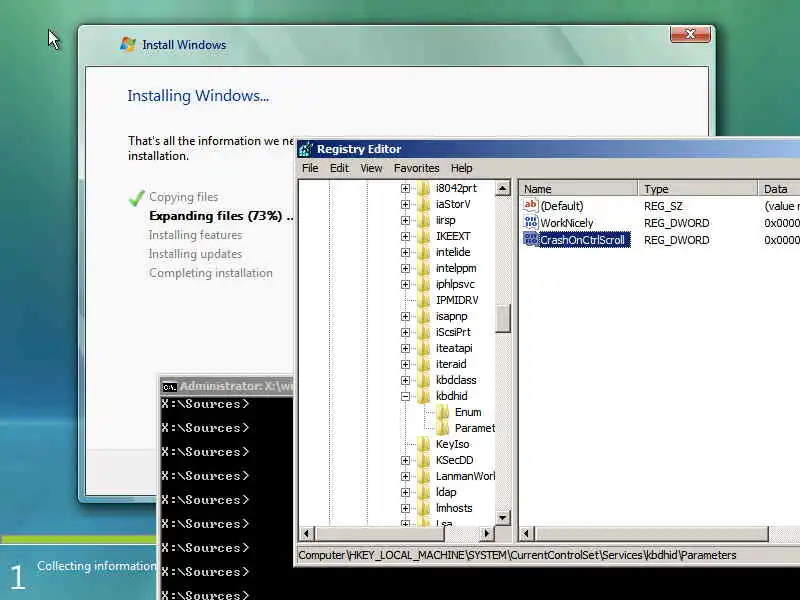Image resolution: width=800 pixels, height=600 pixels.
Task: Select the iteraid folder icon
Action: coord(423,364)
